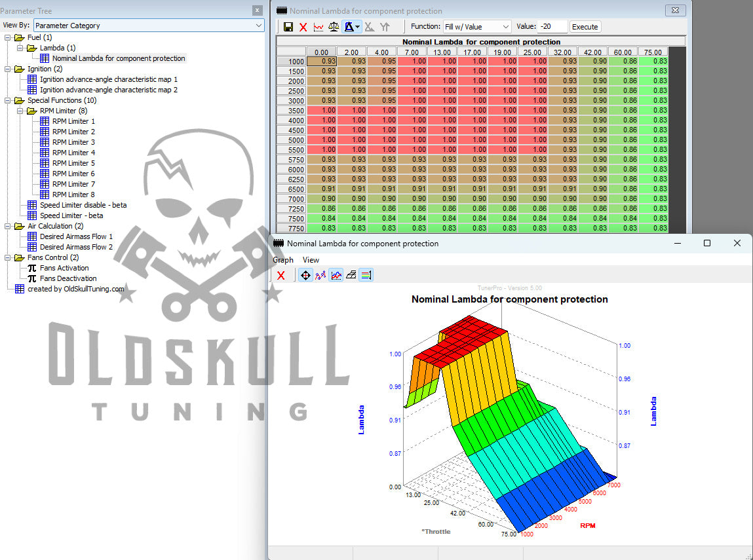Select RPM Limiter 6 in tree
The image size is (753, 560).
[x=73, y=174]
